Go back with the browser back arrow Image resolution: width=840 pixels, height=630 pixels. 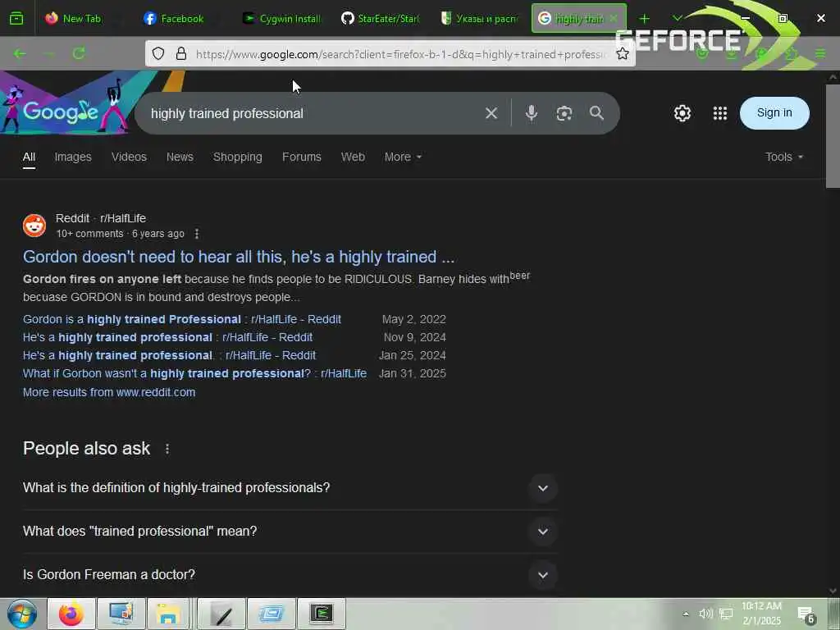(20, 53)
